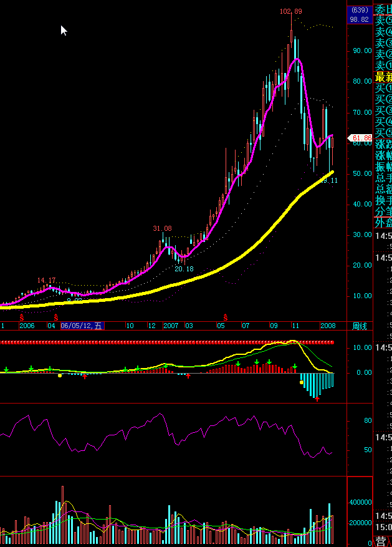Click the 20.18 low price label
Image resolution: width=392 pixels, height=547 pixels.
(184, 269)
